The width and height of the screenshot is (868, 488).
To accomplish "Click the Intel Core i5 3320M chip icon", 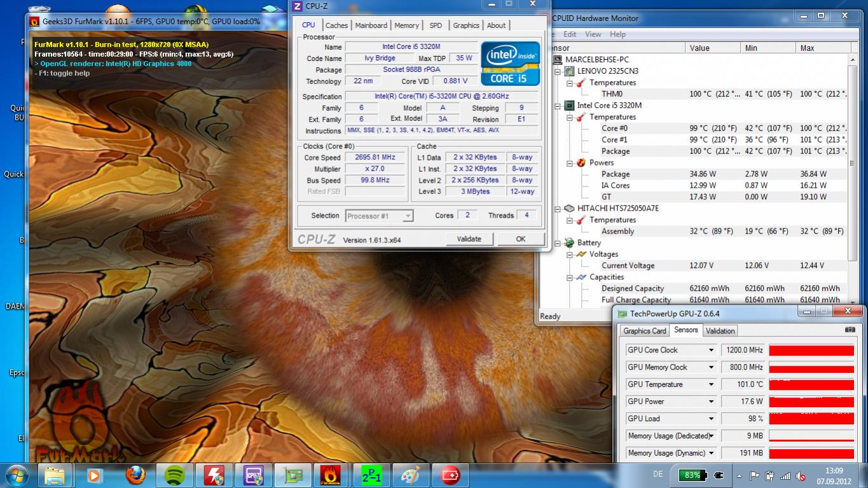I will (x=568, y=106).
